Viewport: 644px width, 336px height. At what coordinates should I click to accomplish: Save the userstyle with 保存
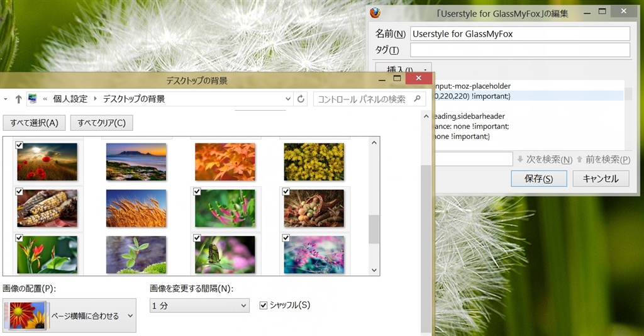539,179
